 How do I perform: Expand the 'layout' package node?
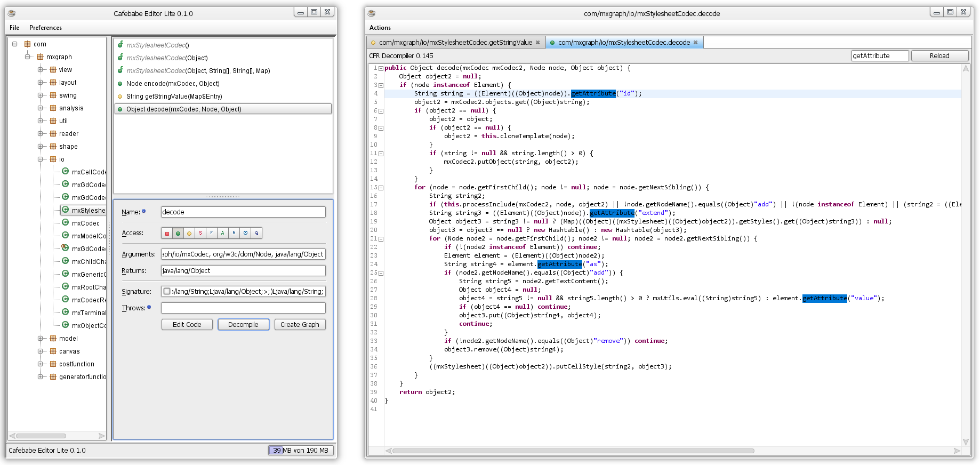click(41, 83)
